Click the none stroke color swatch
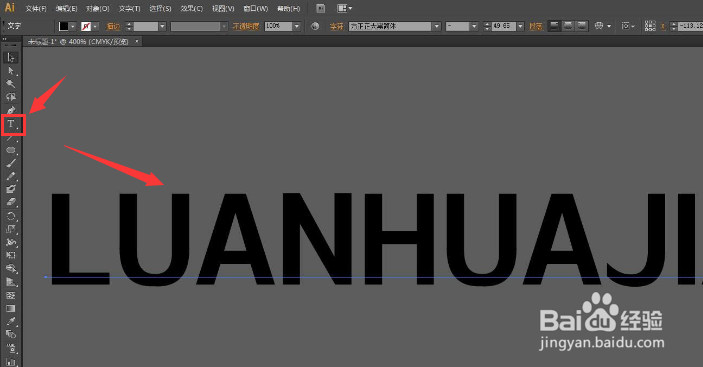This screenshot has height=367, width=703. click(86, 26)
